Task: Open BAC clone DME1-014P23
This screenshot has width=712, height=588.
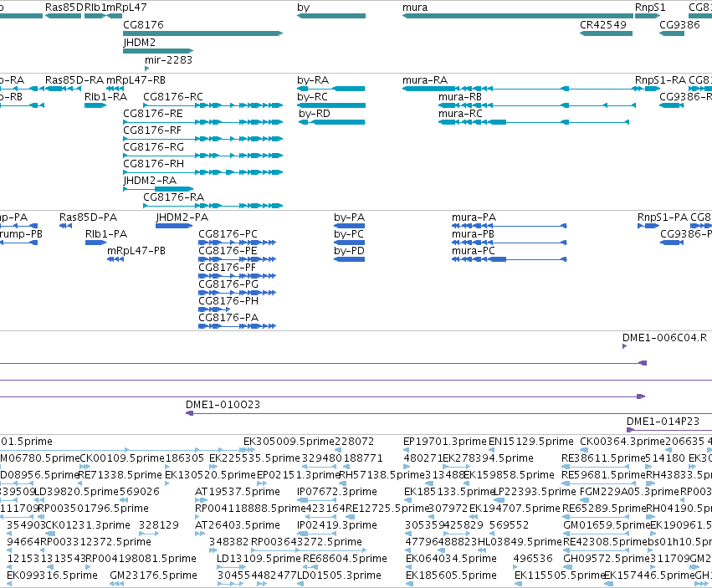Action: pos(663,422)
